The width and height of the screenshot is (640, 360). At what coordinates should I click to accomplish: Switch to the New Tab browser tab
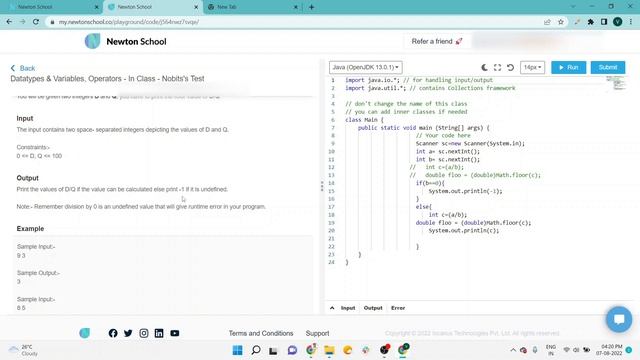point(252,7)
